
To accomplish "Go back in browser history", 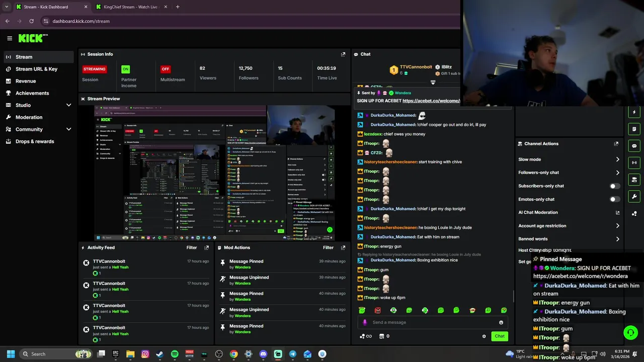I will [x=7, y=21].
